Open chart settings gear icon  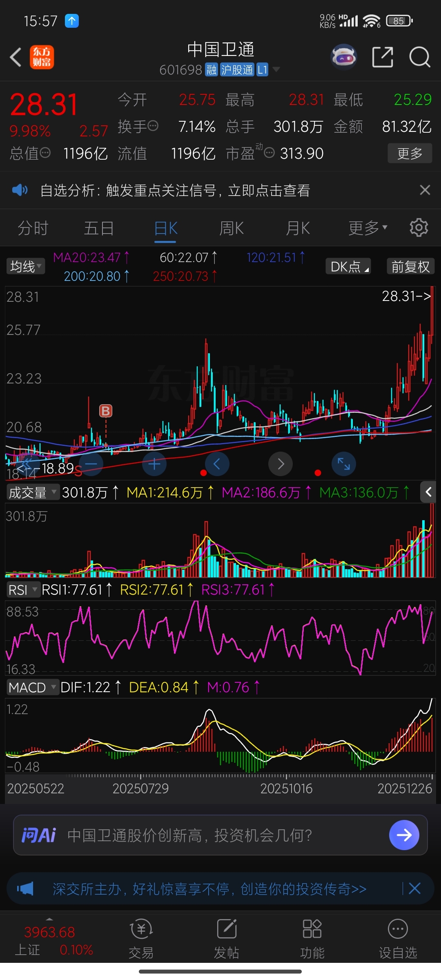tap(419, 227)
